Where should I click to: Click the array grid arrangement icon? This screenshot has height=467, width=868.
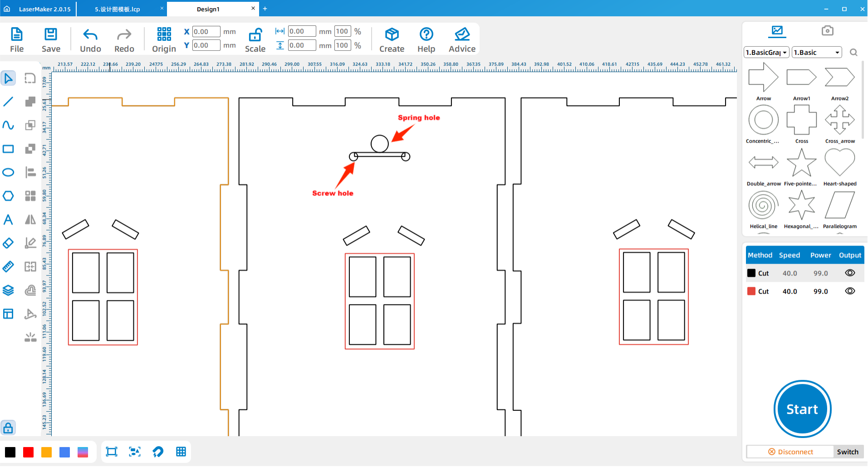tap(30, 196)
